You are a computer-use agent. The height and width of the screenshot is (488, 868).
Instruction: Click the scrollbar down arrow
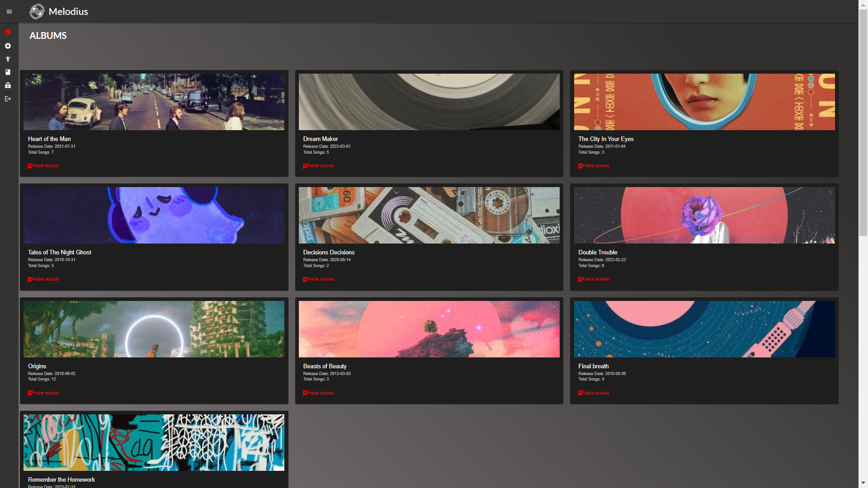[x=863, y=483]
